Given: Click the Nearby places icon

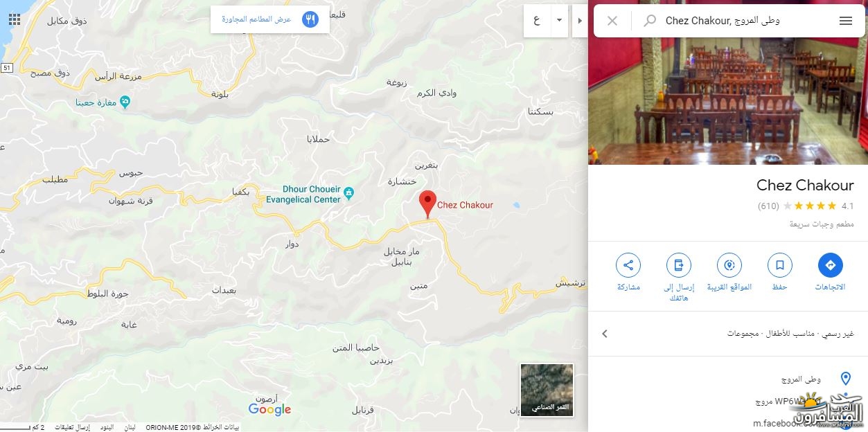Looking at the screenshot, I should 729,265.
